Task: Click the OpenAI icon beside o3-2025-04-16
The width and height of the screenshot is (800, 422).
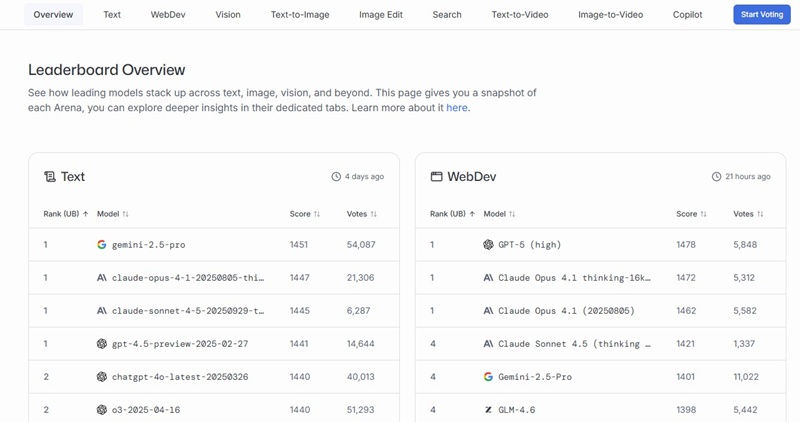Action: (x=102, y=410)
